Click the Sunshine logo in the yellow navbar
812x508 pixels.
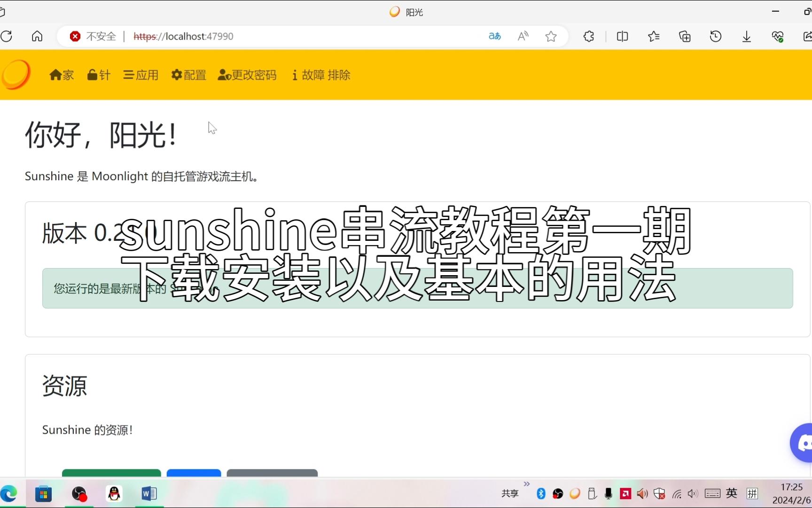point(16,74)
